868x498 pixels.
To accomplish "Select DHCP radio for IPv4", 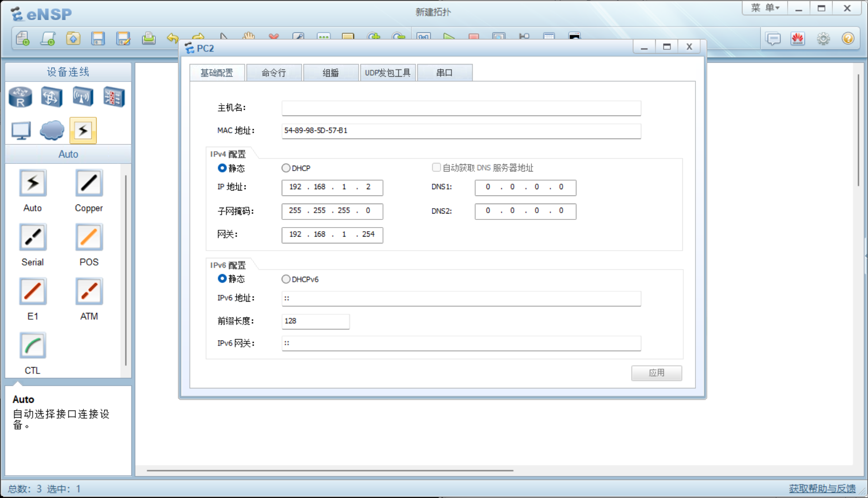I will pyautogui.click(x=286, y=168).
